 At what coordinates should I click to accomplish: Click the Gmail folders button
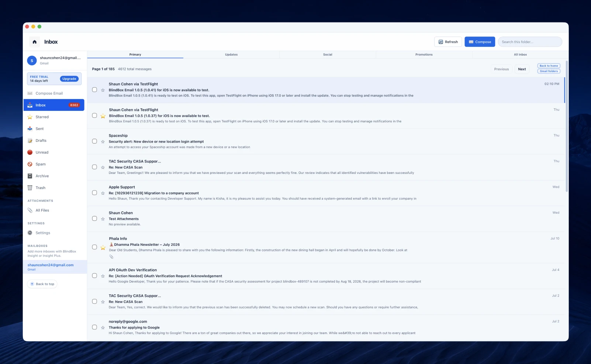pos(549,71)
